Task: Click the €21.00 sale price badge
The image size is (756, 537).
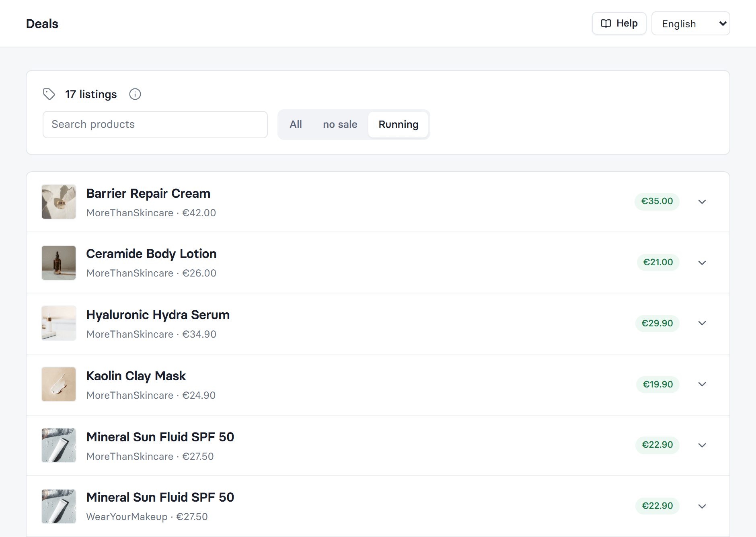Action: pos(658,262)
